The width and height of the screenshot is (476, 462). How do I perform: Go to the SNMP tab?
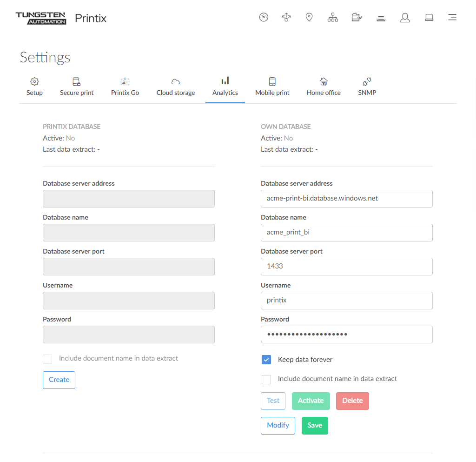click(x=367, y=87)
